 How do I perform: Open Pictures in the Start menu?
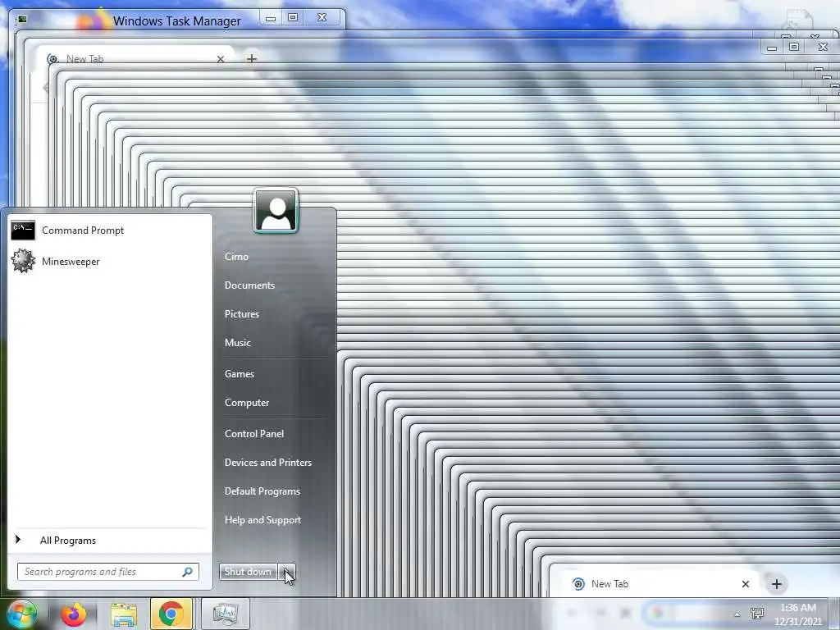[242, 314]
